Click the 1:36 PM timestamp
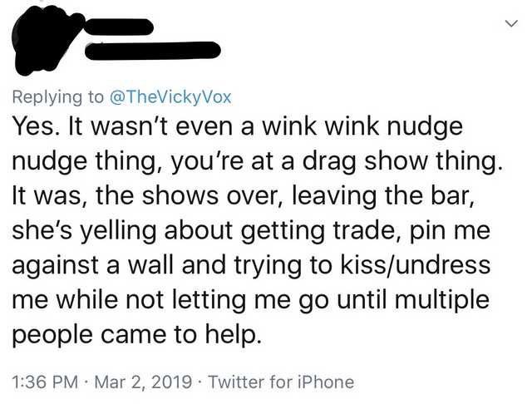This screenshot has height=404, width=532. tap(45, 382)
